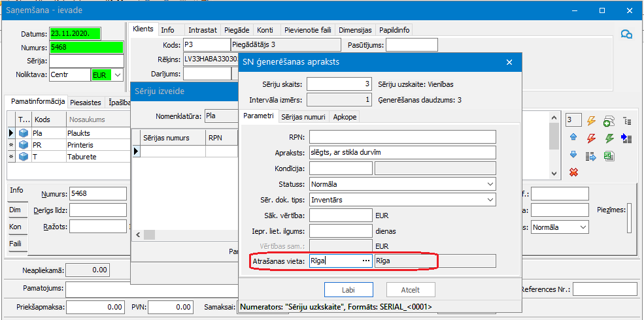644x320 pixels.
Task: Click the Atcelt button
Action: [x=411, y=290]
